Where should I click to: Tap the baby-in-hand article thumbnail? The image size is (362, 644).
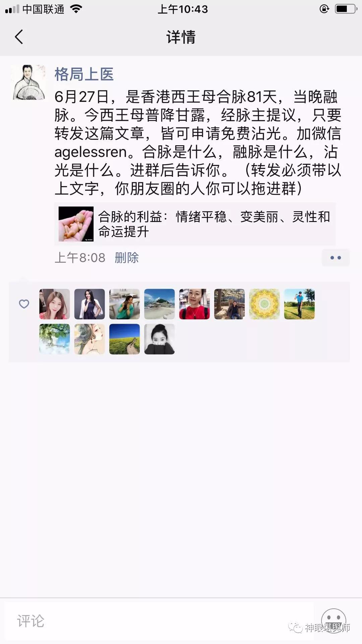[x=76, y=224]
